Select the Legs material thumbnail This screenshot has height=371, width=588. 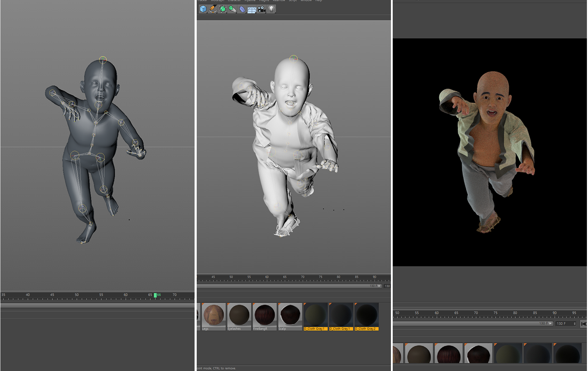(214, 315)
